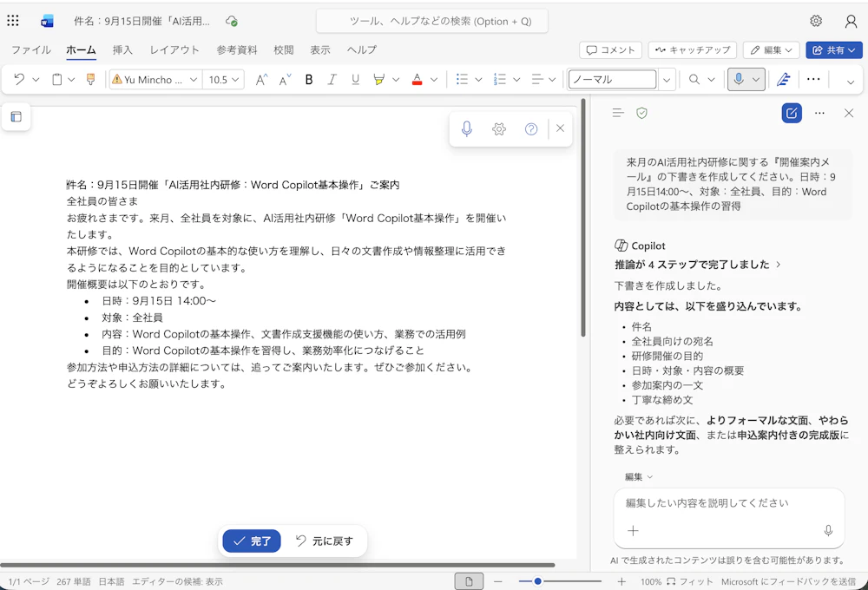Close the Copilot pane
The height and width of the screenshot is (590, 868).
849,113
